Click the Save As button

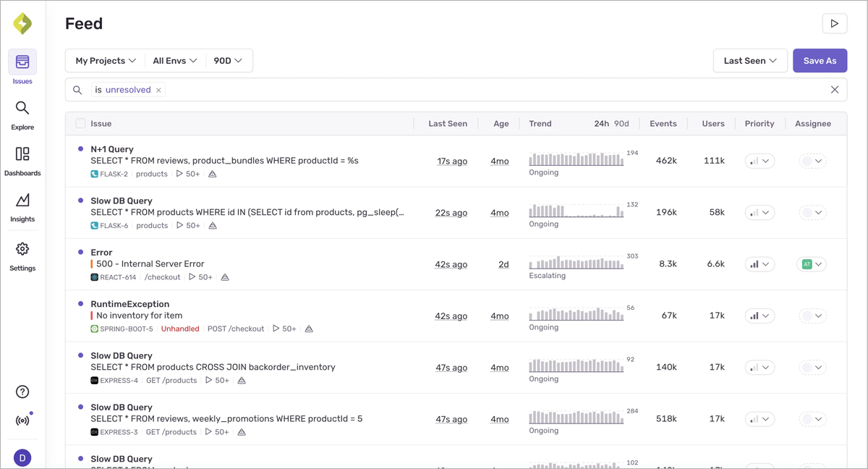(820, 60)
